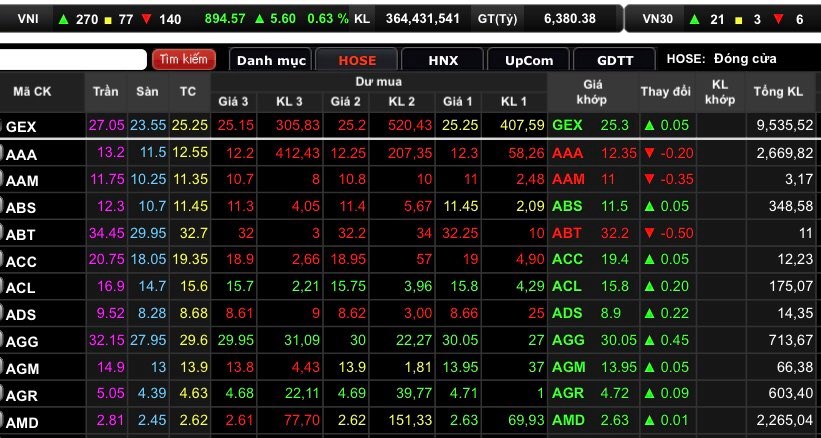The height and width of the screenshot is (438, 821).
Task: Click VNI red down arrow before 140
Action: click(x=146, y=19)
